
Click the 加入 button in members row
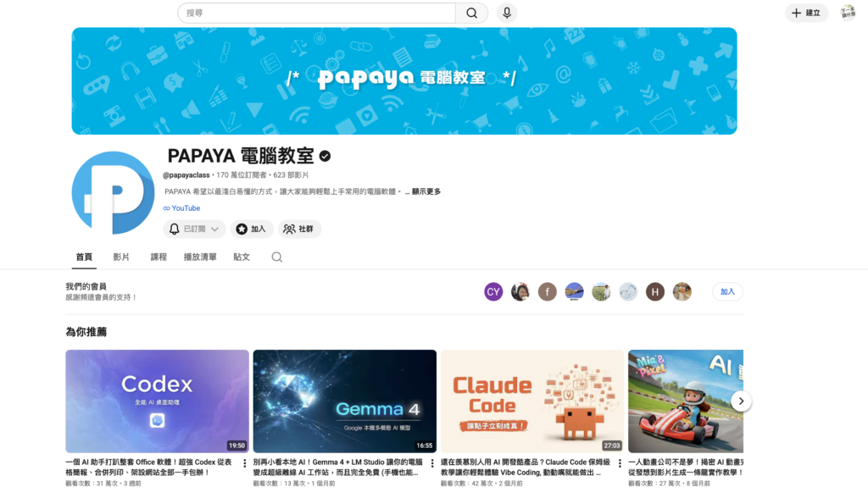pos(727,291)
